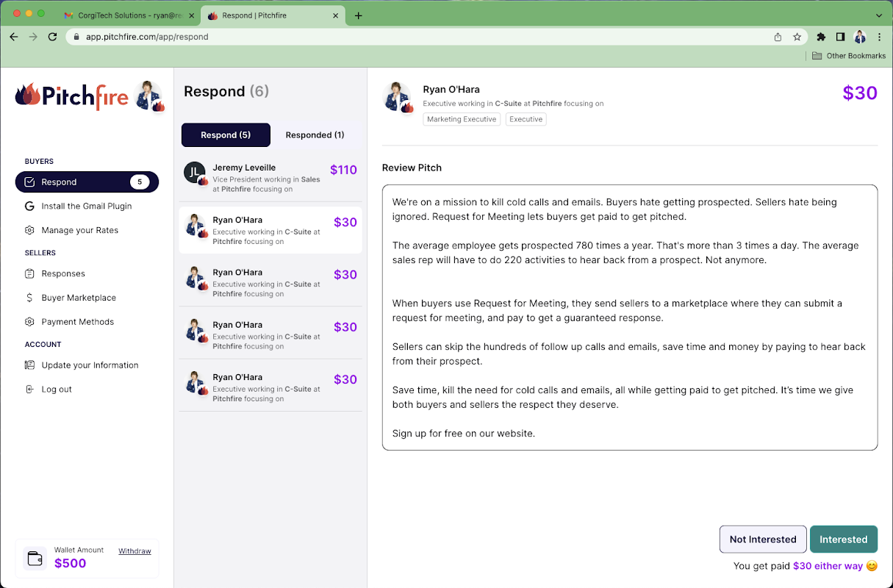Open Respond in the Buyers menu
Viewport: 893px width, 588px height.
tap(87, 182)
